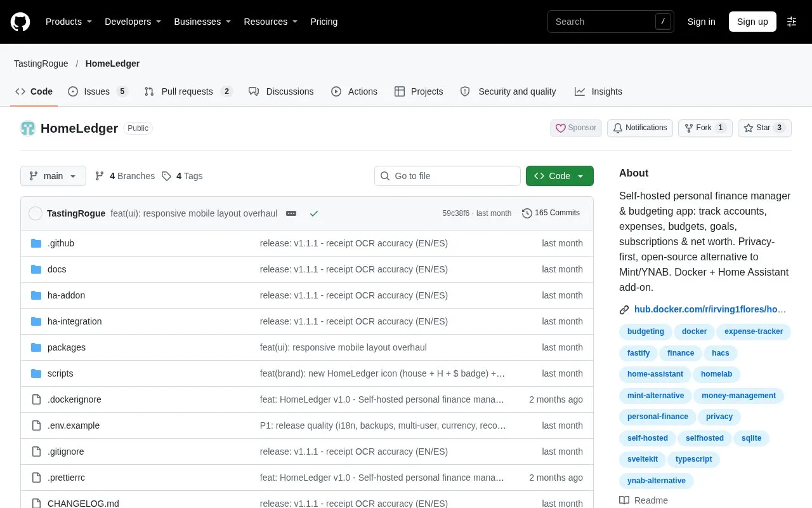Expand the Resources menu
The image size is (812, 508).
(271, 22)
